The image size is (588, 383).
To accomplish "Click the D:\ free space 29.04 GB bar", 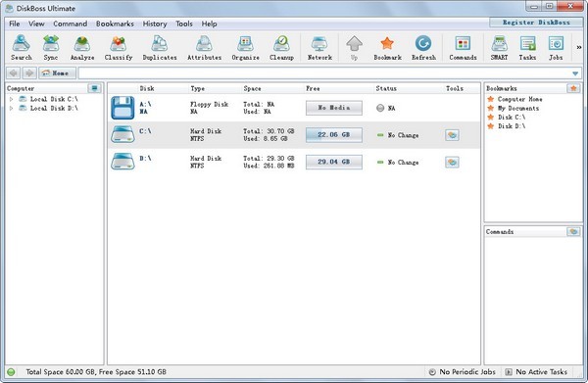I will [x=334, y=162].
